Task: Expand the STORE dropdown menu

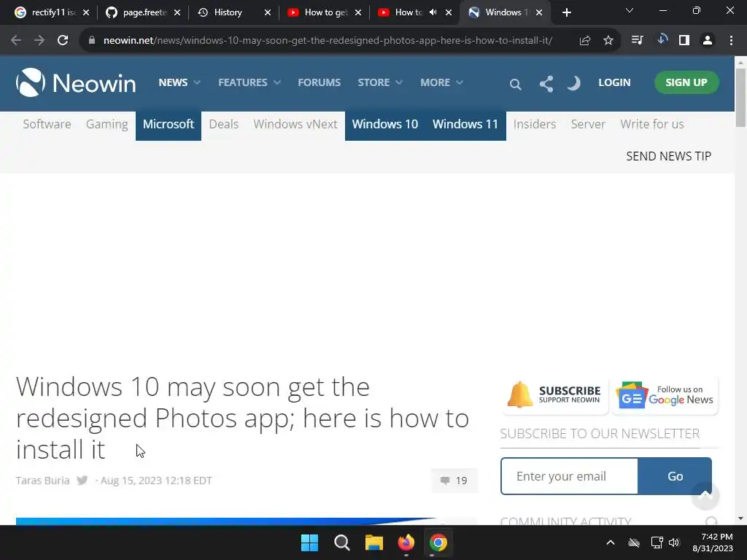Action: [x=380, y=82]
